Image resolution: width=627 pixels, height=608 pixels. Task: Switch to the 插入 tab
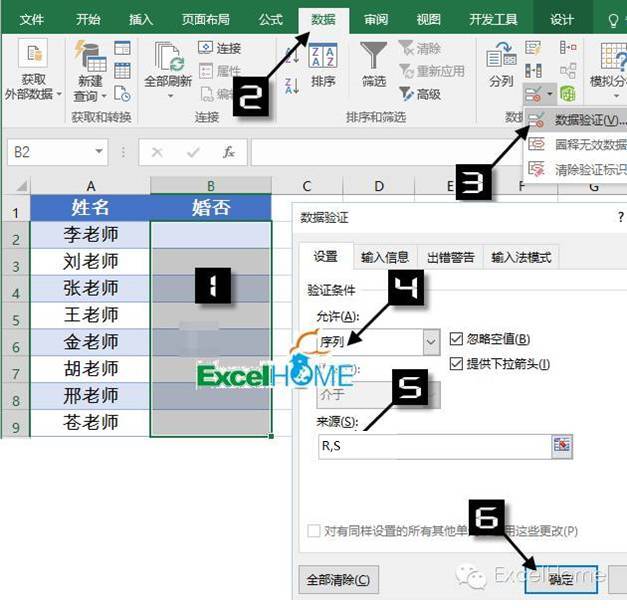[141, 19]
